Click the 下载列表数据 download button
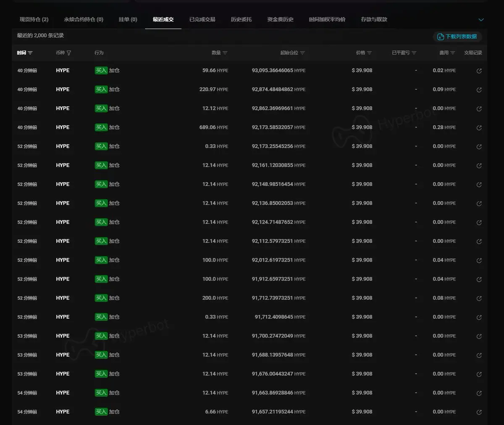 click(x=457, y=37)
